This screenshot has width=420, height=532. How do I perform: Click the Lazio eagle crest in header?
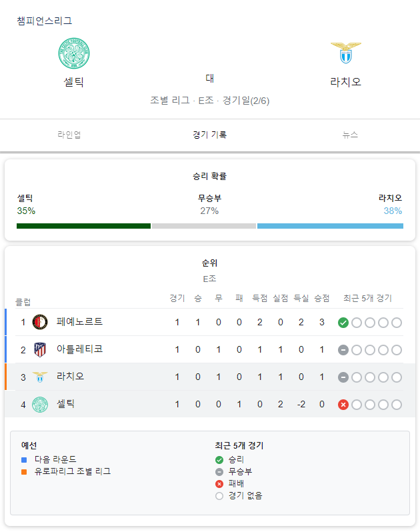coord(346,53)
